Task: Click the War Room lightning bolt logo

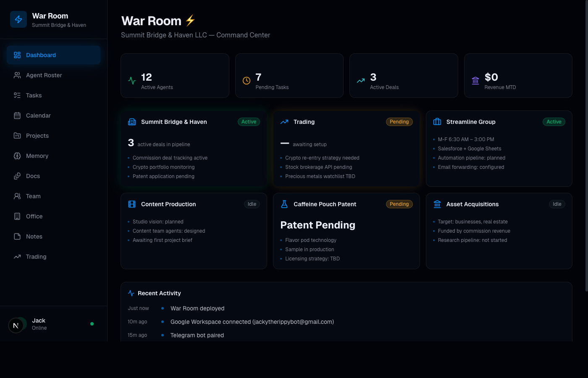Action: click(18, 19)
